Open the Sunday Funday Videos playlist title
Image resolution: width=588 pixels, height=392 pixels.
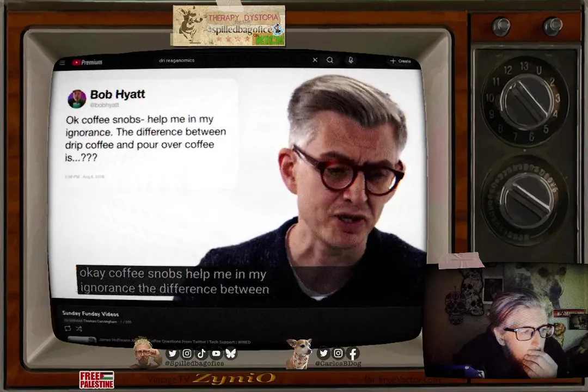pos(90,314)
